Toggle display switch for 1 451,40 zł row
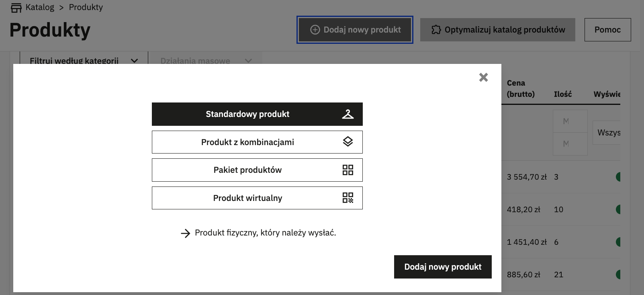Screen dimensions: 644x295 pyautogui.click(x=618, y=242)
